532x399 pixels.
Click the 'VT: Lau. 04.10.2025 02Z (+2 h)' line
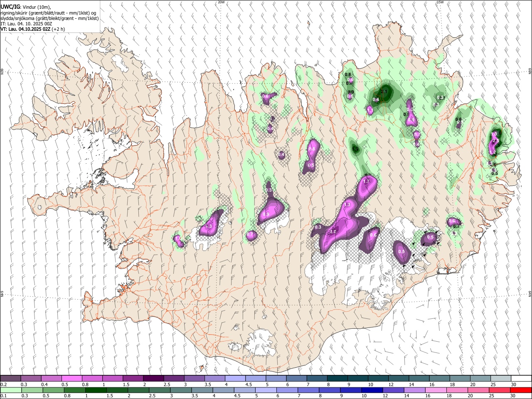click(32, 29)
